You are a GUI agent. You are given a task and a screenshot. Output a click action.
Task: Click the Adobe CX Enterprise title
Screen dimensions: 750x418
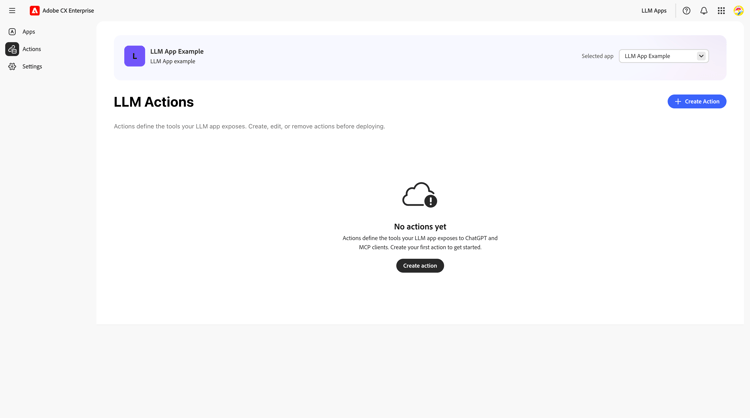coord(68,11)
